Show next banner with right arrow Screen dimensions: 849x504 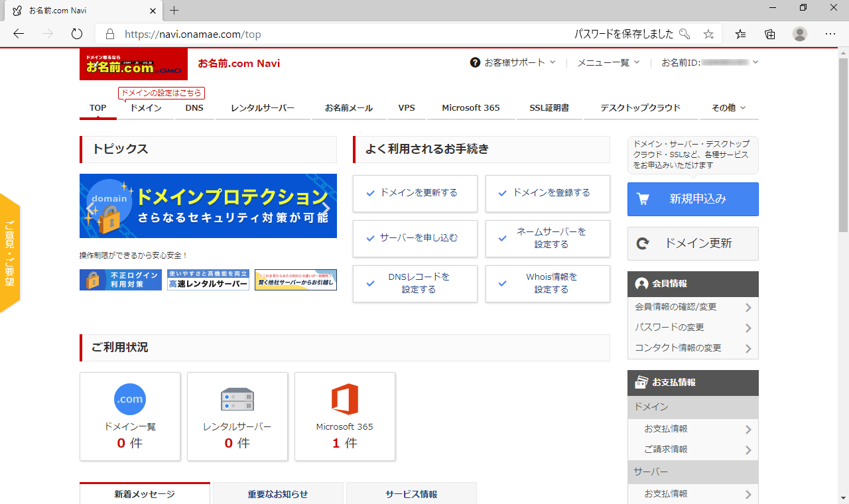click(326, 209)
